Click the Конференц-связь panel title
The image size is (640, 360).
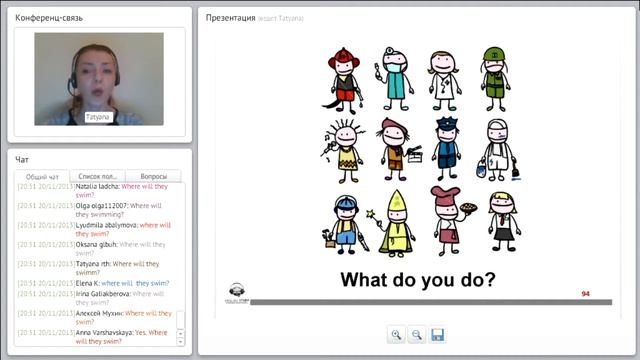click(x=49, y=18)
